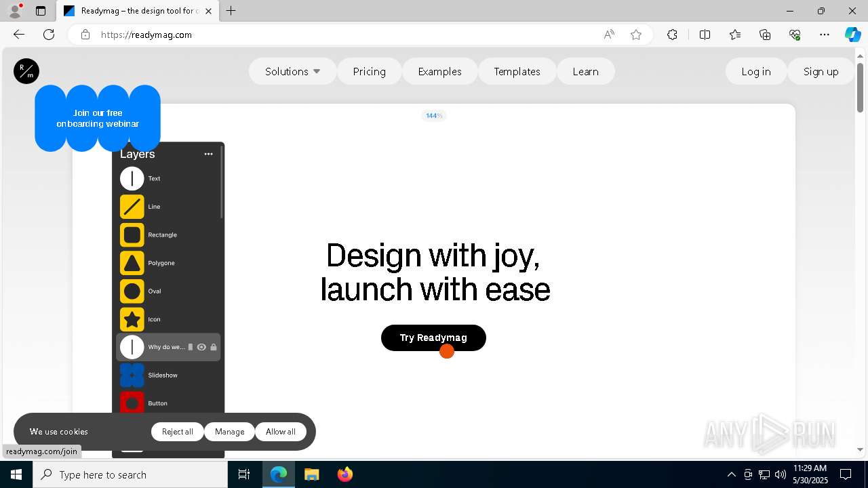Close the Readymag tab
868x488 pixels.
208,11
